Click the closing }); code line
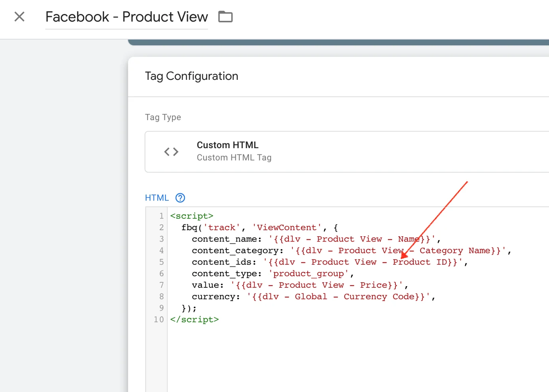The height and width of the screenshot is (392, 549). point(189,308)
